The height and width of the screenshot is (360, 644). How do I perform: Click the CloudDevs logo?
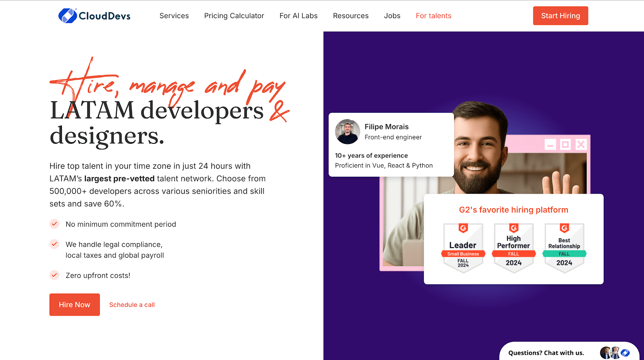point(95,16)
